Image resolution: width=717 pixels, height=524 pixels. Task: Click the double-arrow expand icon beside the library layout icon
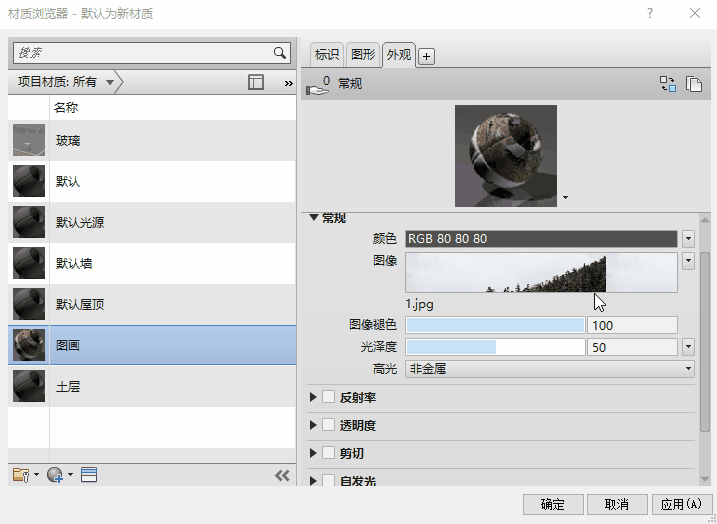[288, 83]
